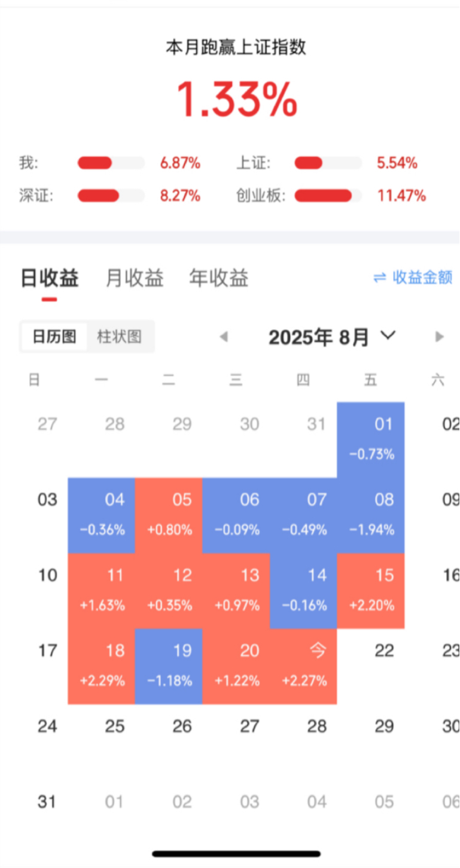Click the 三 weekday column header
Screen dimensions: 460x868
(x=236, y=380)
